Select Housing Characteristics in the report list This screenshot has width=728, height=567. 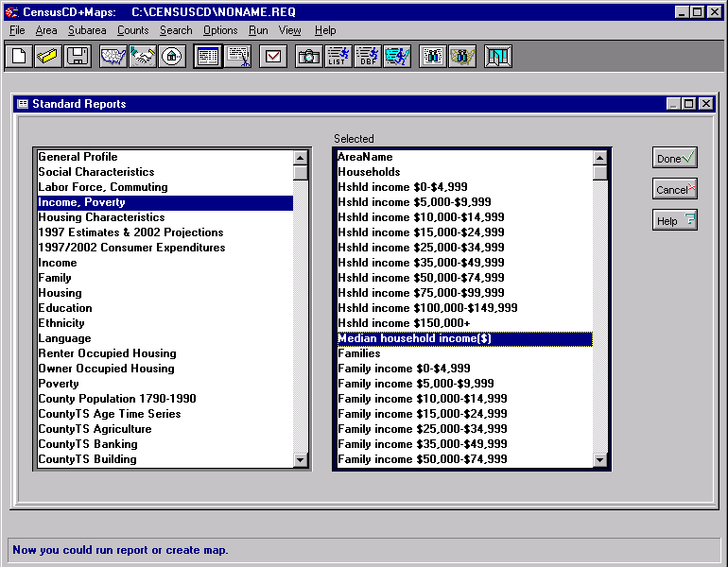(x=101, y=217)
